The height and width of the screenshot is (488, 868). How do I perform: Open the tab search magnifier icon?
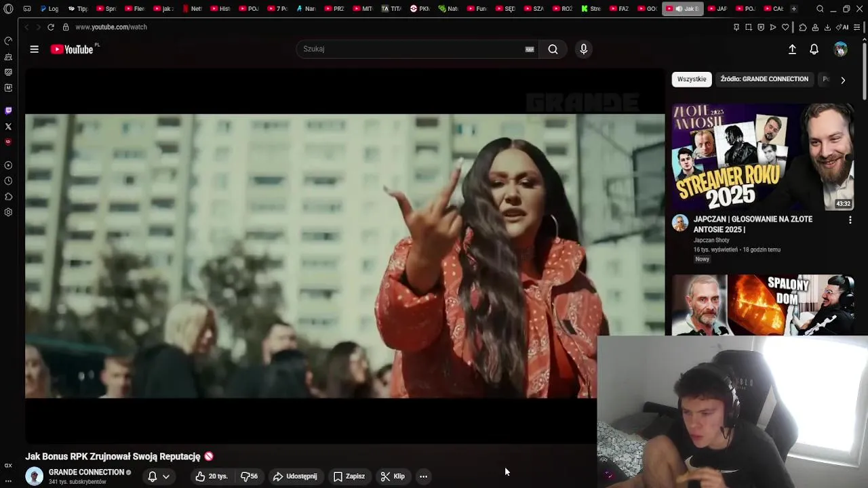point(820,9)
